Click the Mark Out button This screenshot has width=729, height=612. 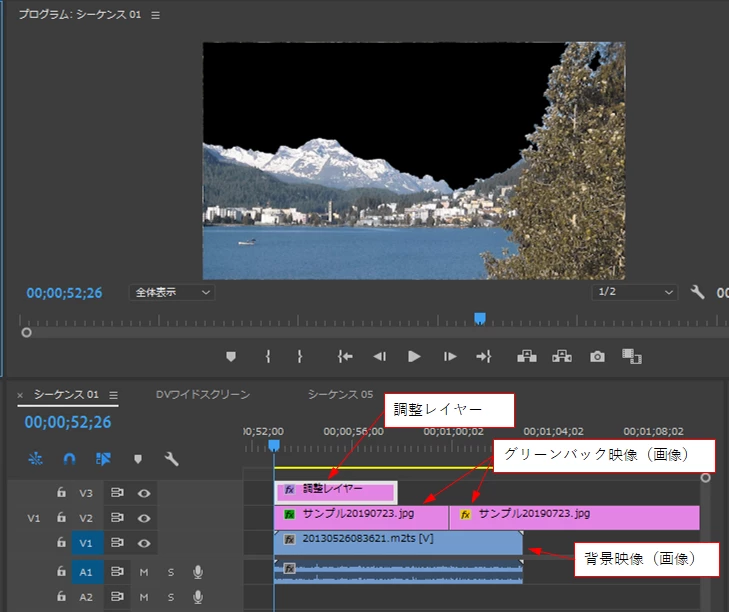pos(300,357)
